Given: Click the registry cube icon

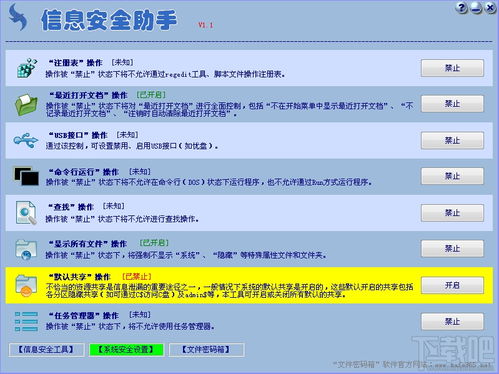Looking at the screenshot, I should 27,68.
